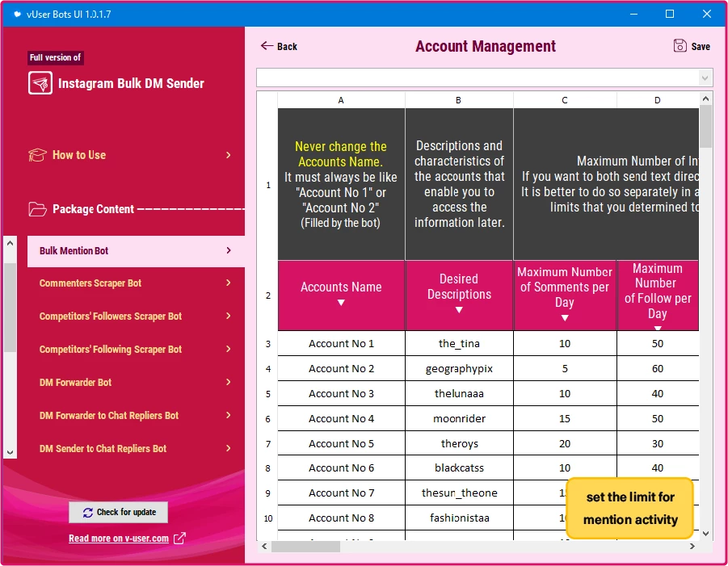Expand the How to Use section chevron
Image resolution: width=728 pixels, height=566 pixels.
coord(229,155)
